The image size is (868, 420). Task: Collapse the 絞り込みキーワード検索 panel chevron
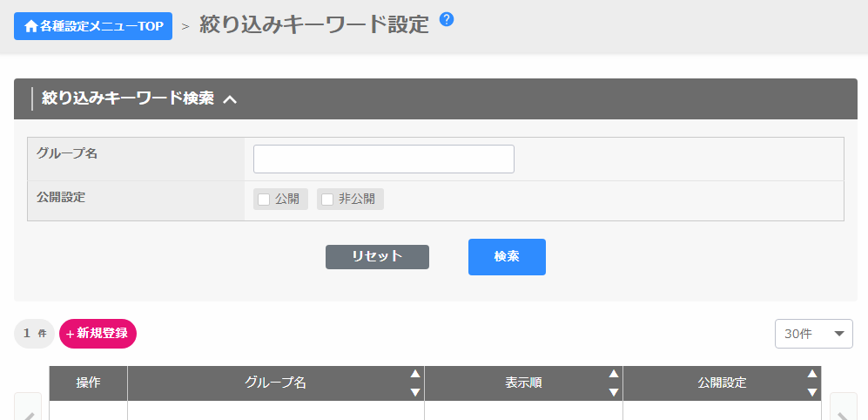230,99
